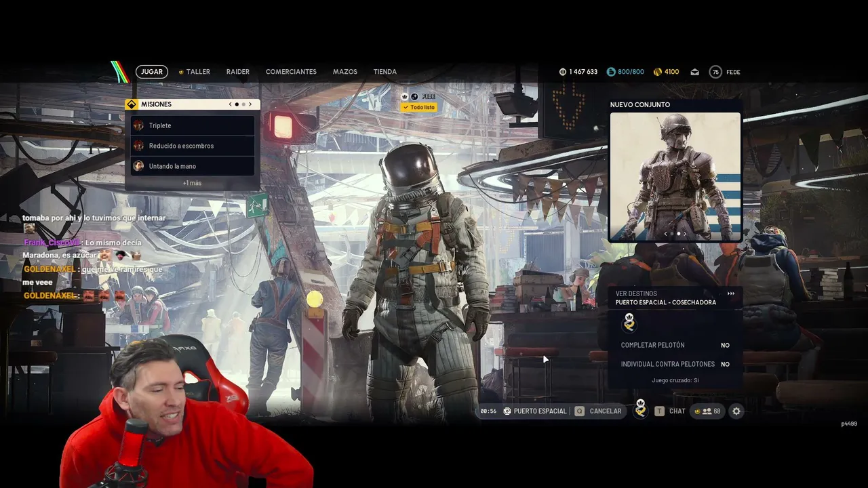Click the player level 75 badge
Viewport: 868px width, 488px height.
pos(715,72)
